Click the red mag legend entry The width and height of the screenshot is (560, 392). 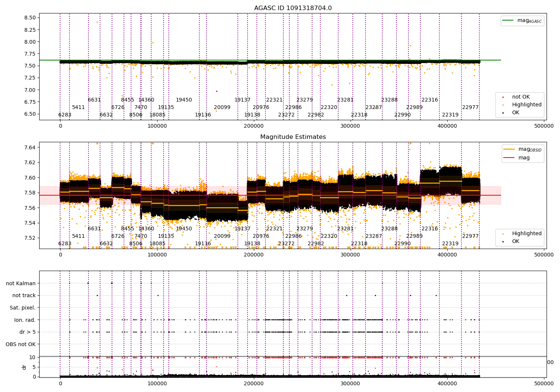pyautogui.click(x=517, y=158)
